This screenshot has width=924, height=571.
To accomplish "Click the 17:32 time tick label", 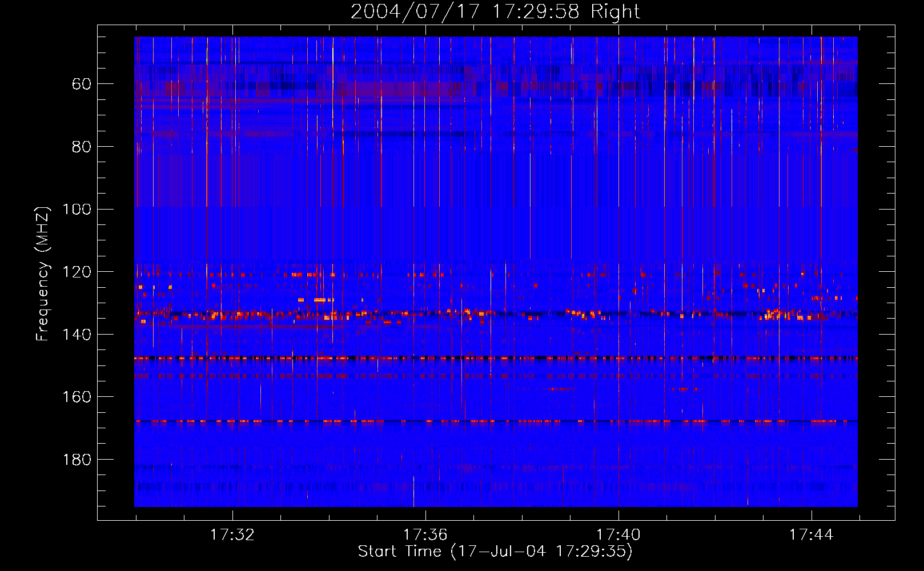I will [232, 535].
